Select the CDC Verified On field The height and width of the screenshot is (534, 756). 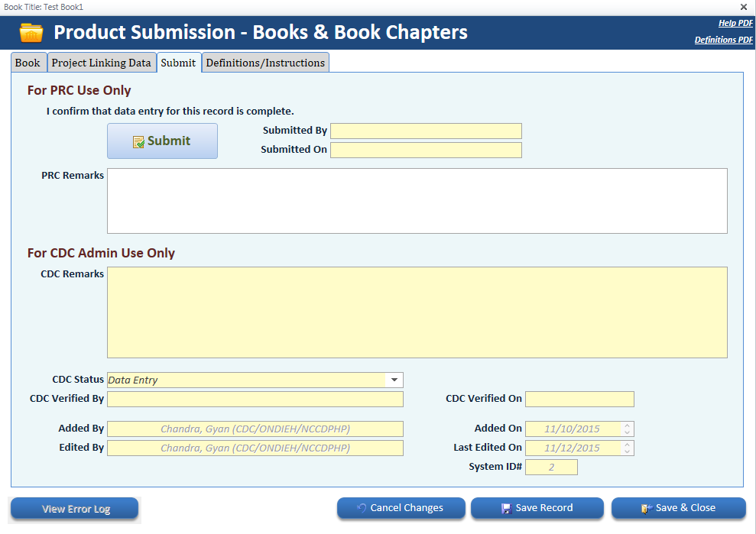click(x=579, y=399)
